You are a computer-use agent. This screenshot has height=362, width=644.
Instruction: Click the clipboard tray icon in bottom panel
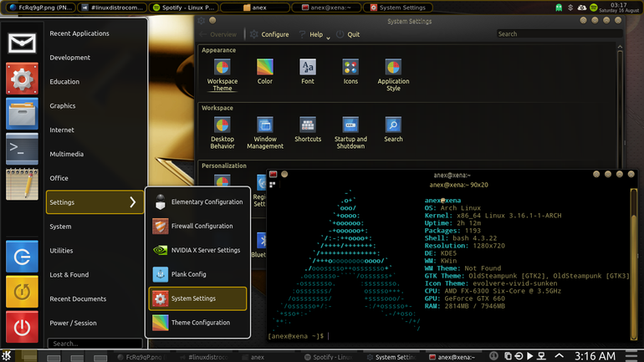click(x=508, y=356)
